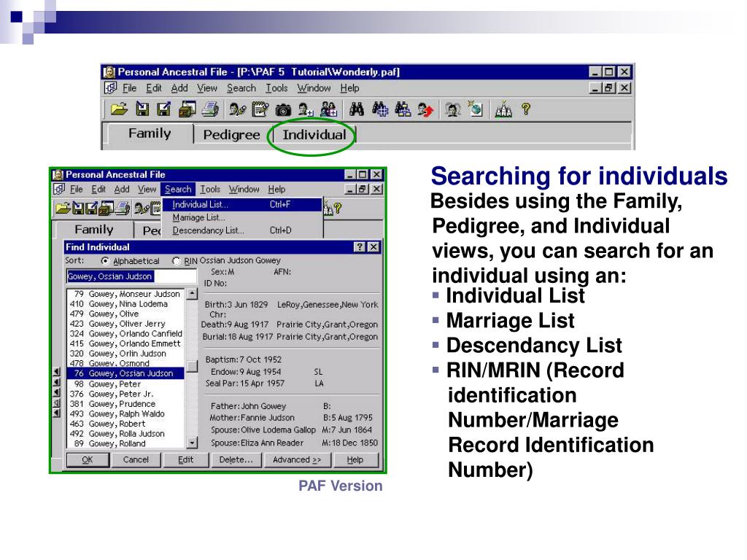Click the printer icon in the Wonderly.paf toolbar
The height and width of the screenshot is (560, 747).
click(209, 109)
